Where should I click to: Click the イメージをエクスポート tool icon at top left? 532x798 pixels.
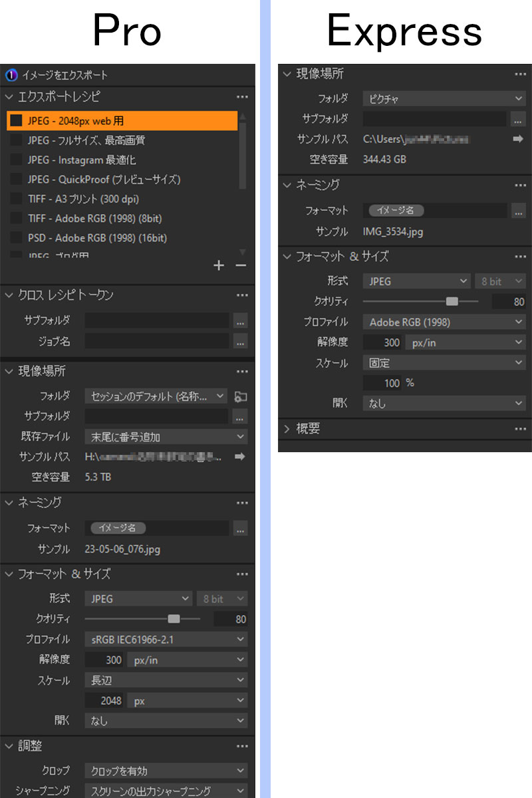[x=10, y=75]
